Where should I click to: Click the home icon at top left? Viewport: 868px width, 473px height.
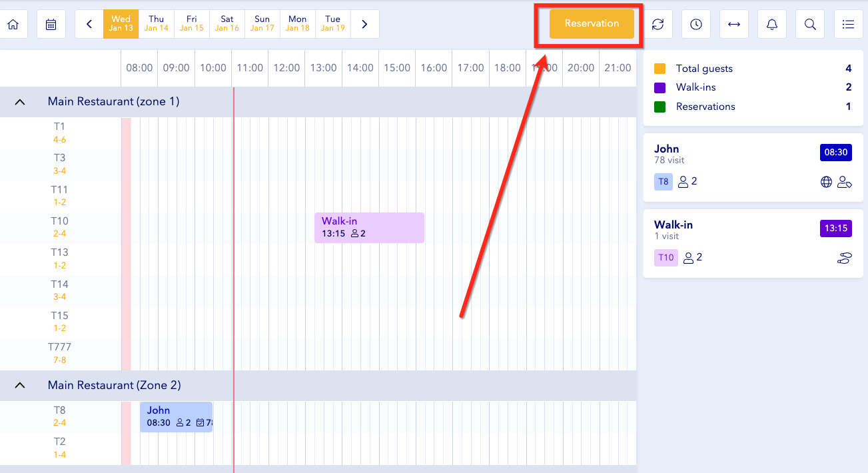click(x=13, y=23)
